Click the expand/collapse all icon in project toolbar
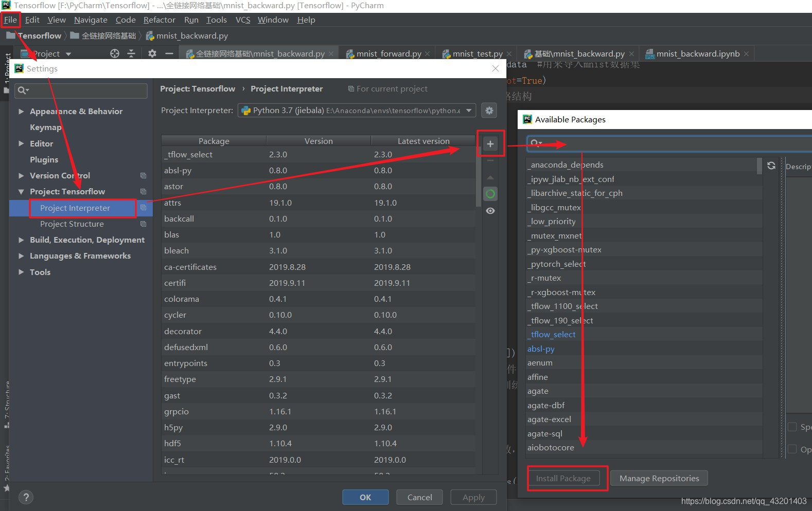812x511 pixels. click(x=131, y=53)
